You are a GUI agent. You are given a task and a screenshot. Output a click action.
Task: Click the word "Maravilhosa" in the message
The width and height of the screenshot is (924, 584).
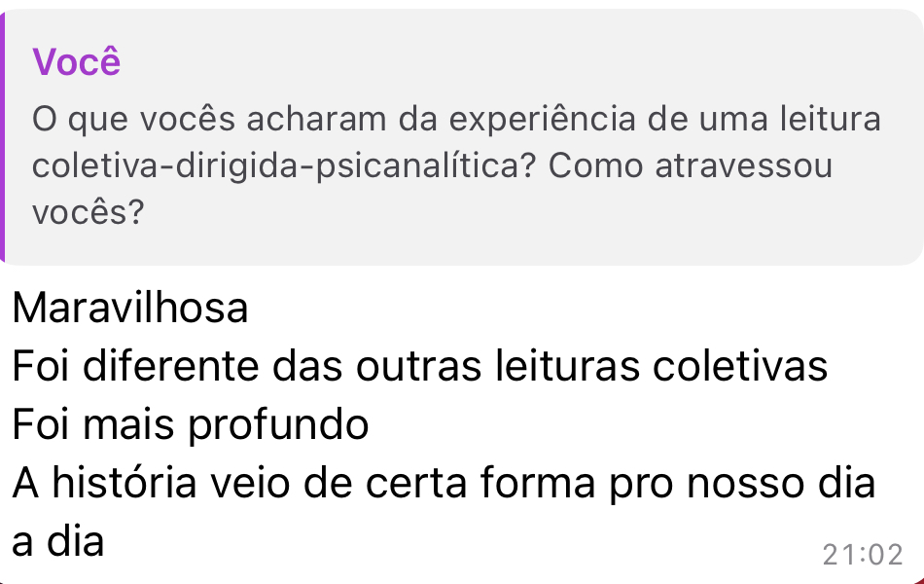[x=130, y=309]
